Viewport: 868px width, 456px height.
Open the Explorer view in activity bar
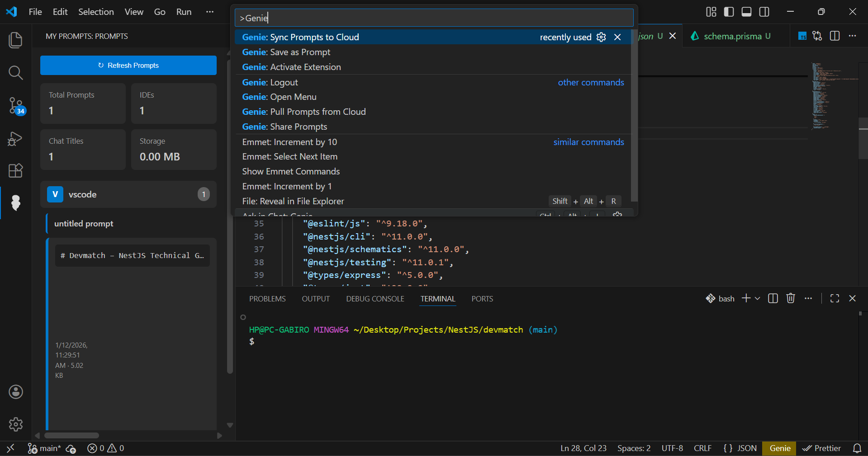[x=15, y=40]
